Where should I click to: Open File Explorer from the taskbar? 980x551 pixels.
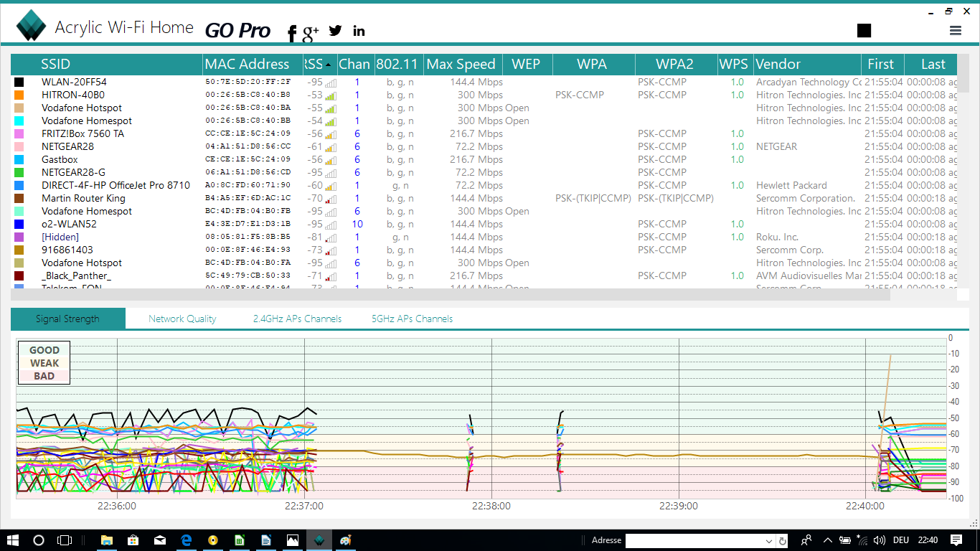(106, 540)
